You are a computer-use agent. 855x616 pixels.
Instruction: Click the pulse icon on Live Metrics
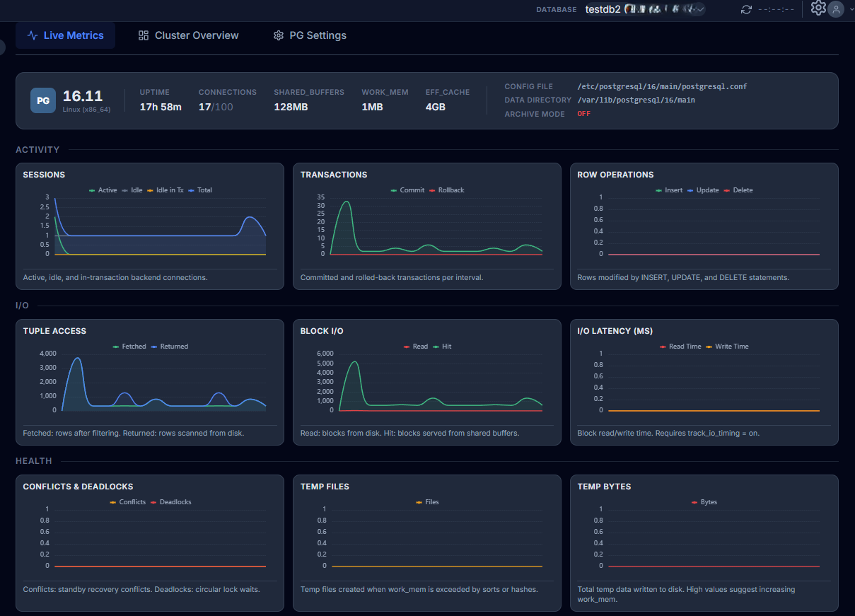click(x=33, y=35)
